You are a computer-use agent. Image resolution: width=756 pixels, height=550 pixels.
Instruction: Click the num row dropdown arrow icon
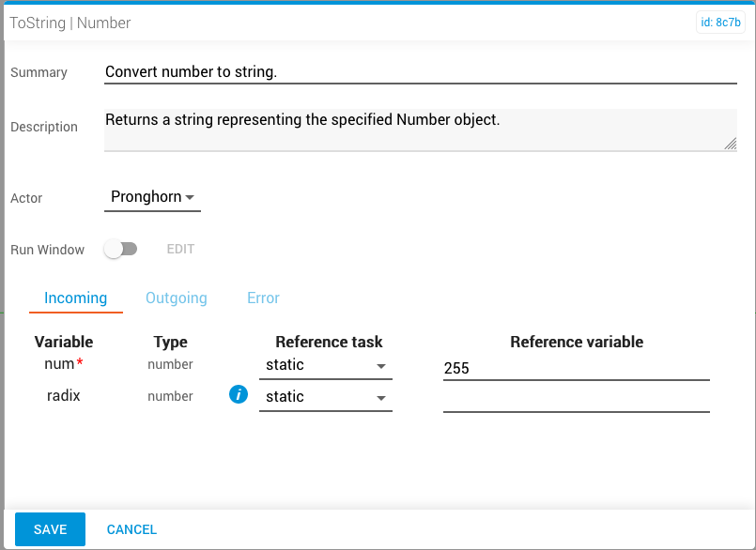click(381, 367)
